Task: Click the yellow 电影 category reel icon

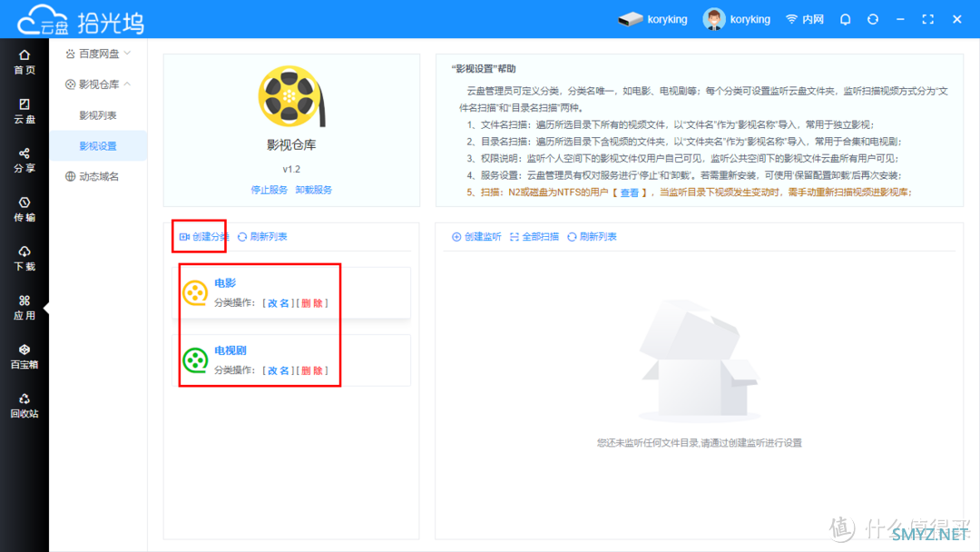Action: point(195,292)
